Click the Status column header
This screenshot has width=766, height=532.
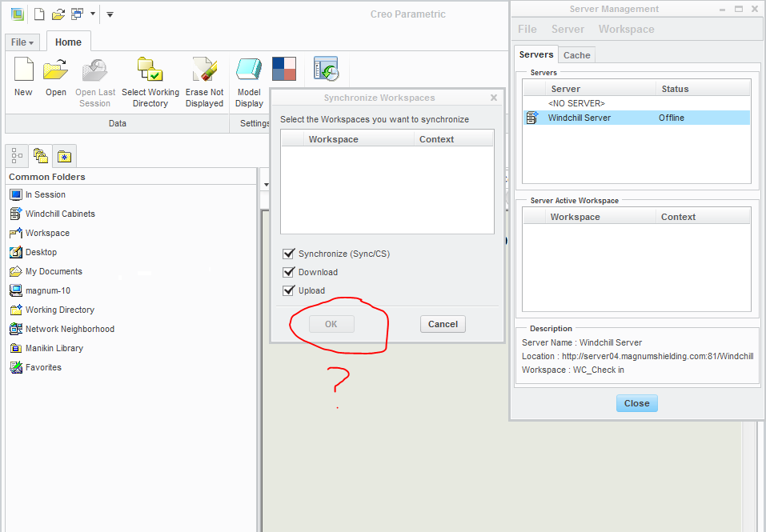coord(703,89)
